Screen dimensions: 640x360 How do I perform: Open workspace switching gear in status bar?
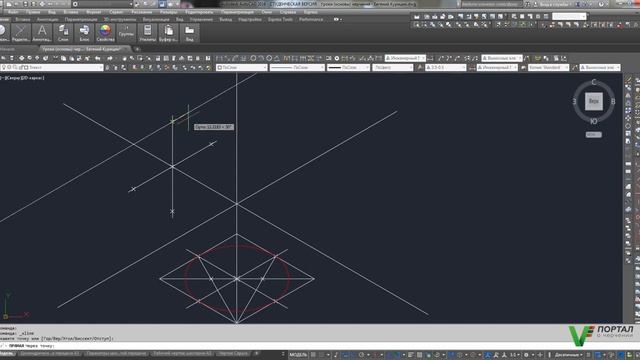coord(526,355)
